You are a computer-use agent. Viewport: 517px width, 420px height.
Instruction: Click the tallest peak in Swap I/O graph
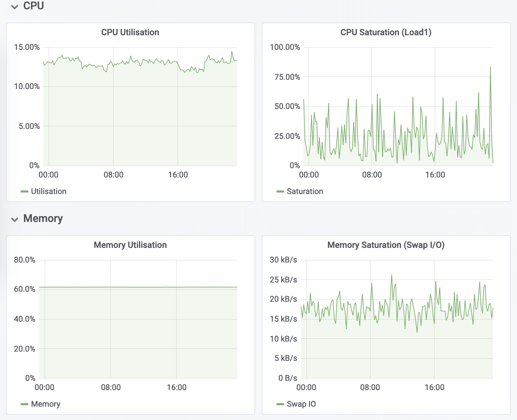pos(392,275)
